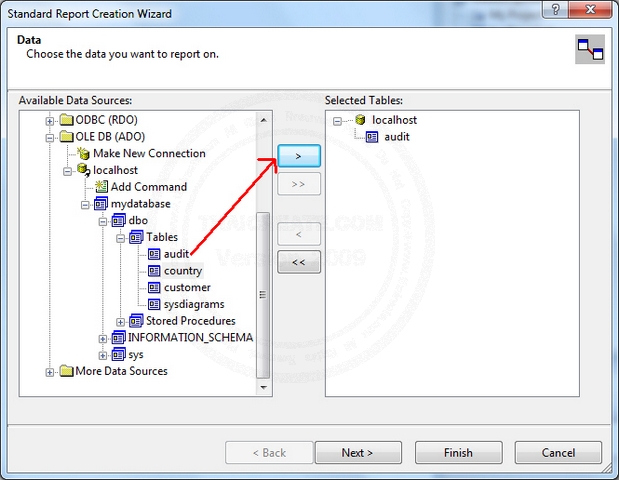Click the audit table icon in Available Data Sources
The image size is (619, 480).
(154, 254)
